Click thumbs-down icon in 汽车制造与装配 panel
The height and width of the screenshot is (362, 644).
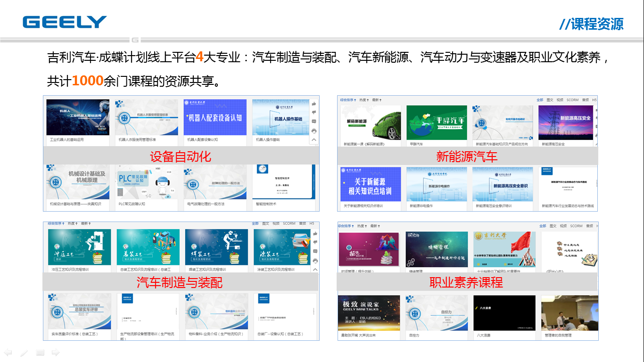(x=315, y=243)
